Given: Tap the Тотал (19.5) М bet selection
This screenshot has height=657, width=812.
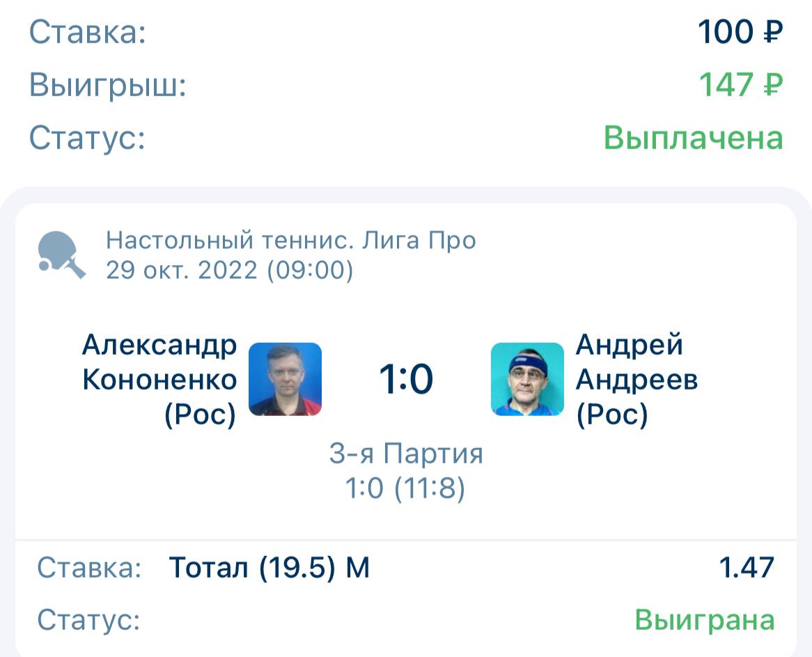Looking at the screenshot, I should click(270, 569).
